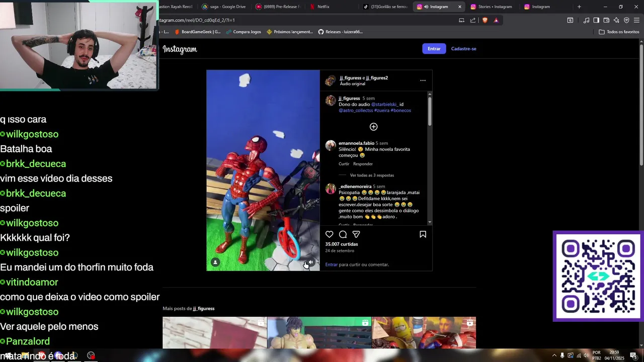Like the reel with the heart icon

[x=329, y=234]
